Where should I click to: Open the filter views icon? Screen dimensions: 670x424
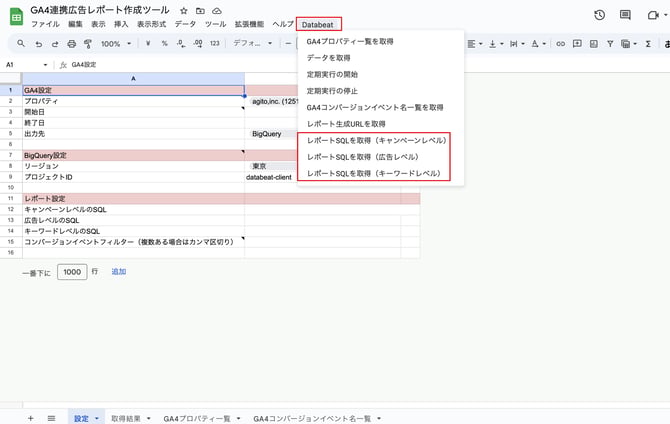(x=626, y=44)
